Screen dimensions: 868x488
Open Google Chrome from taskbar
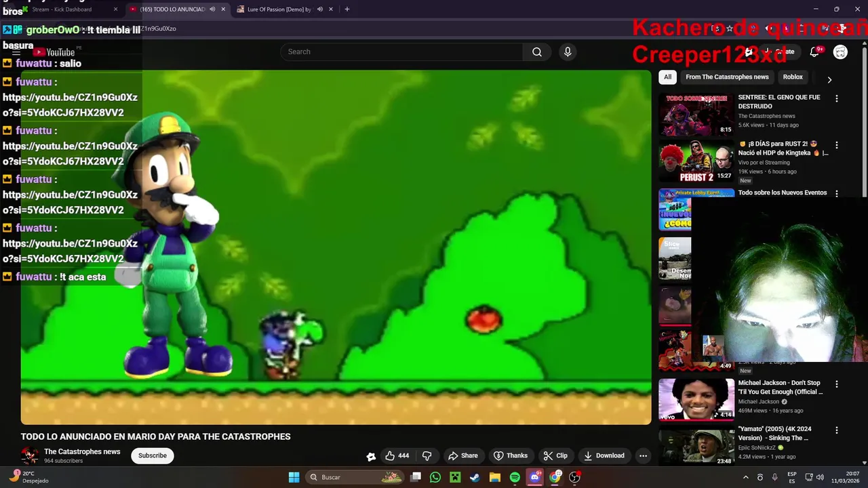tap(555, 477)
